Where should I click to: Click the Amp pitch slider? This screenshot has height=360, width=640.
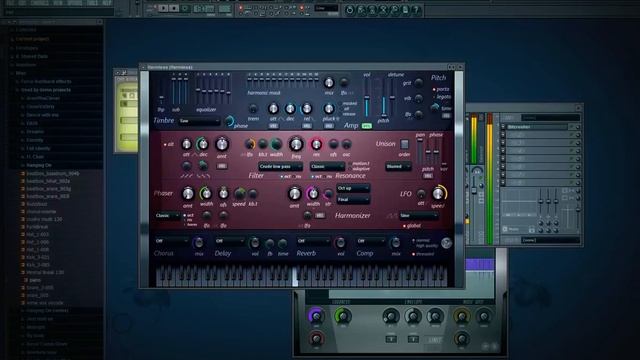click(x=383, y=98)
